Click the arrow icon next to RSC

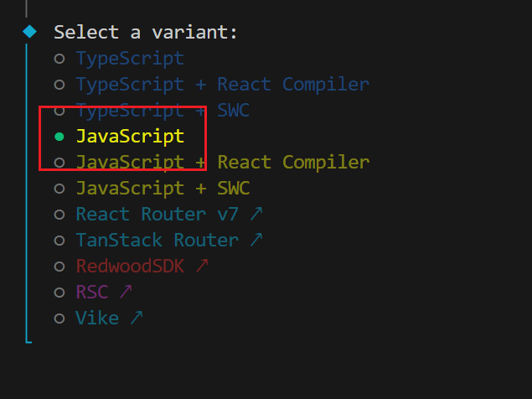click(x=126, y=292)
